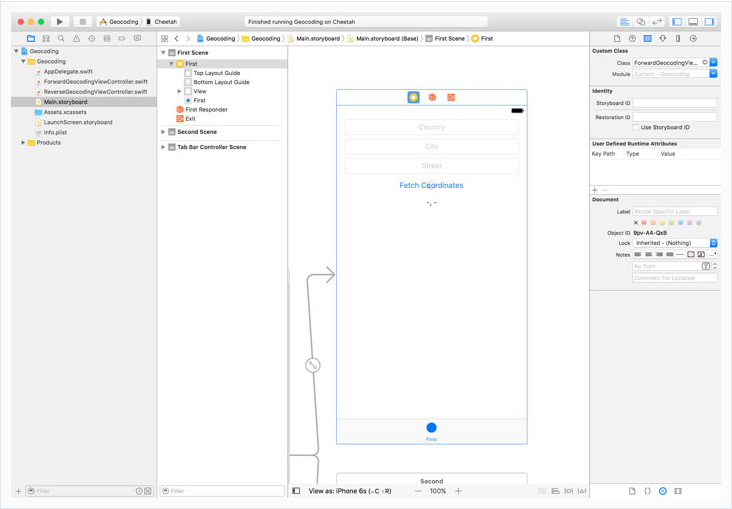Image resolution: width=732 pixels, height=509 pixels.
Task: Switch to the Version editor
Action: click(657, 21)
